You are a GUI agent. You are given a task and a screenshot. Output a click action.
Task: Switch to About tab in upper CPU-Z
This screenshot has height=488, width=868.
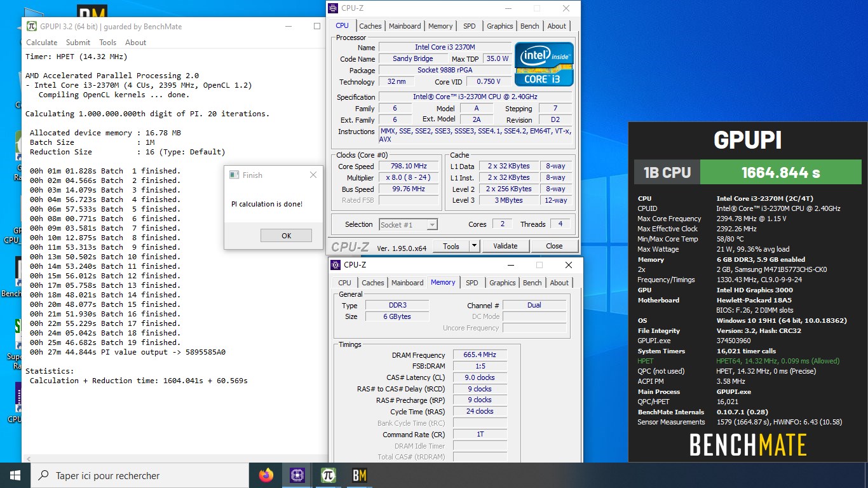(x=557, y=26)
